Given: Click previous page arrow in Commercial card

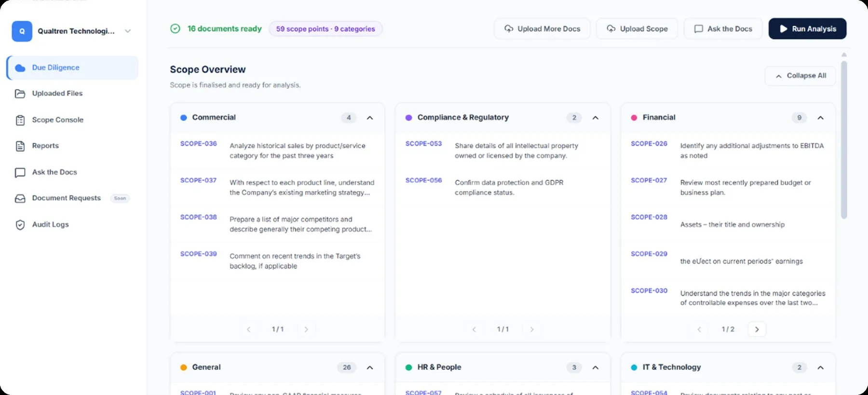Looking at the screenshot, I should pyautogui.click(x=249, y=329).
